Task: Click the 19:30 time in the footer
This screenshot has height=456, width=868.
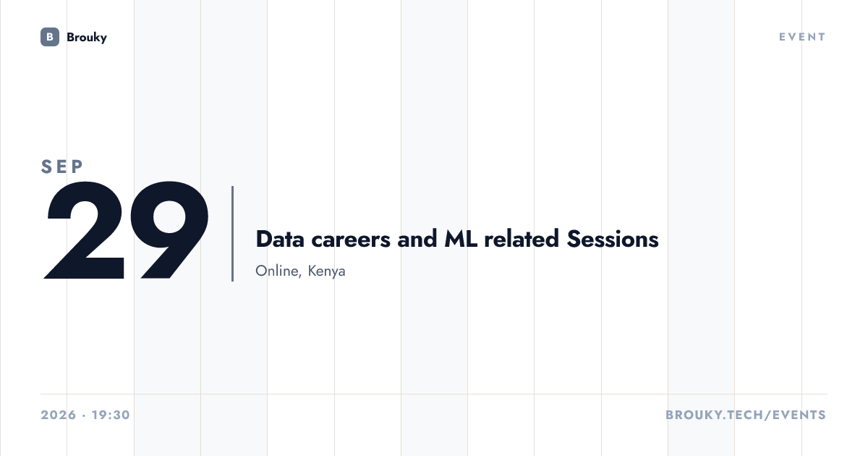Action: 111,415
